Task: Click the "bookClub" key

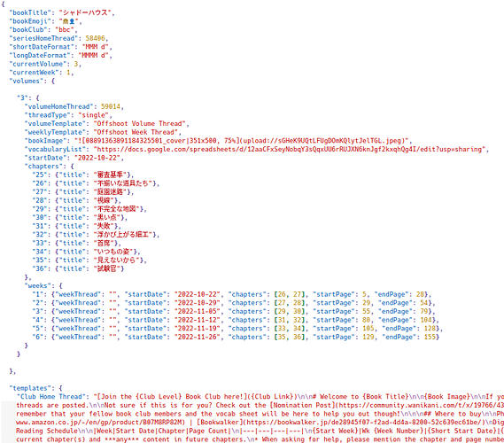Action: (x=28, y=29)
